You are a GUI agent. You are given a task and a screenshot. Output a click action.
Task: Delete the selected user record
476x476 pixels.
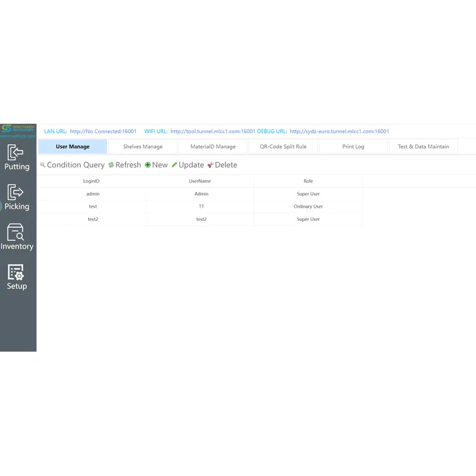(x=221, y=165)
